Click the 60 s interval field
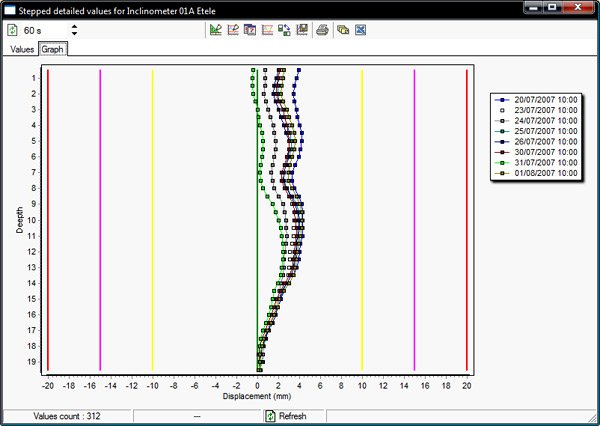The width and height of the screenshot is (600, 426). click(45, 30)
